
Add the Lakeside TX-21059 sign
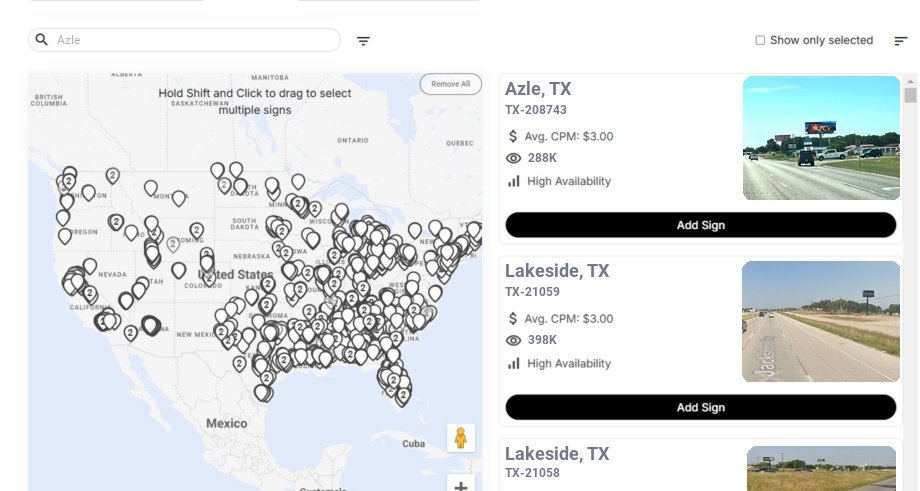700,407
